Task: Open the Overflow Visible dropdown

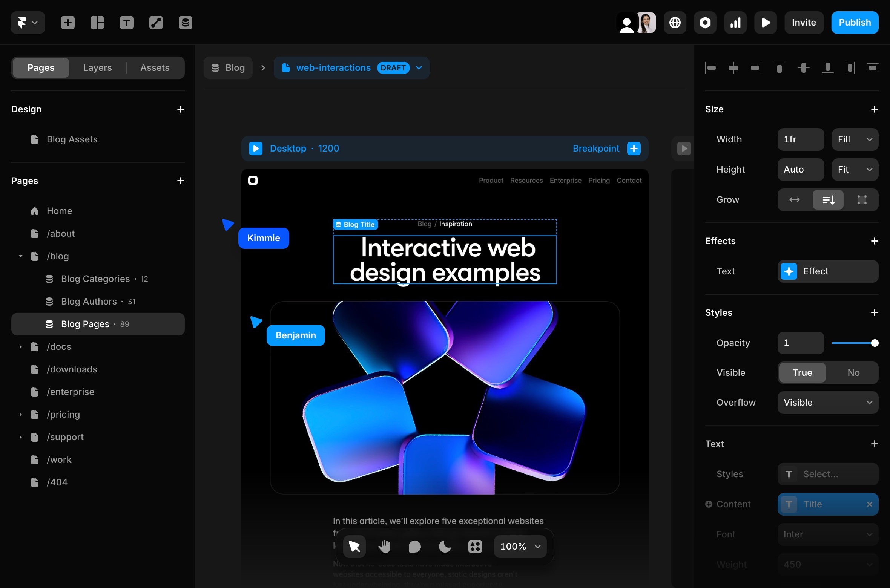Action: [x=827, y=402]
